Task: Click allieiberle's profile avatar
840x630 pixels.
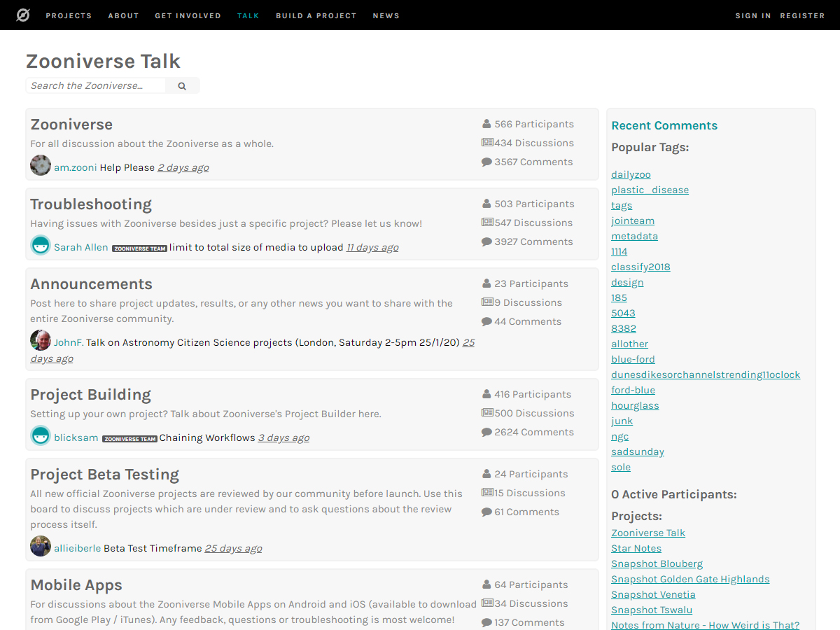Action: 41,547
